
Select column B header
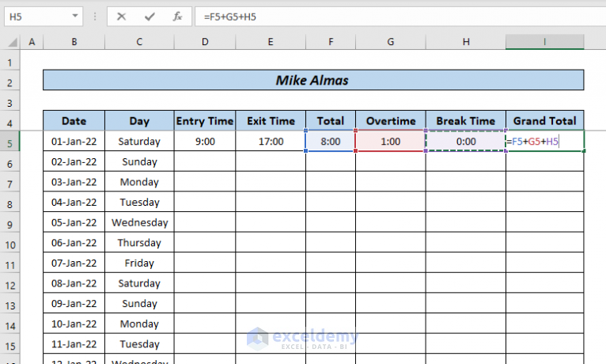(x=74, y=42)
